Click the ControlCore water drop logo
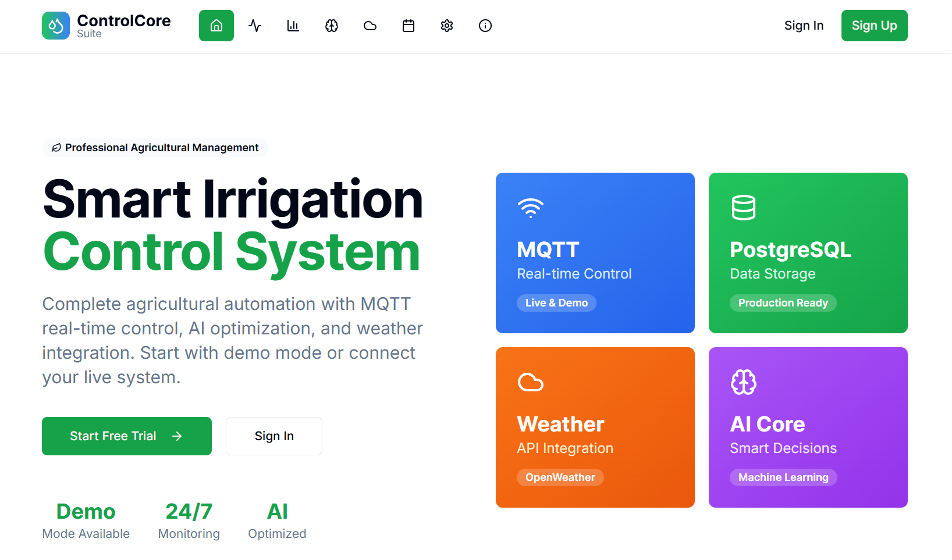This screenshot has width=952, height=560. click(56, 26)
